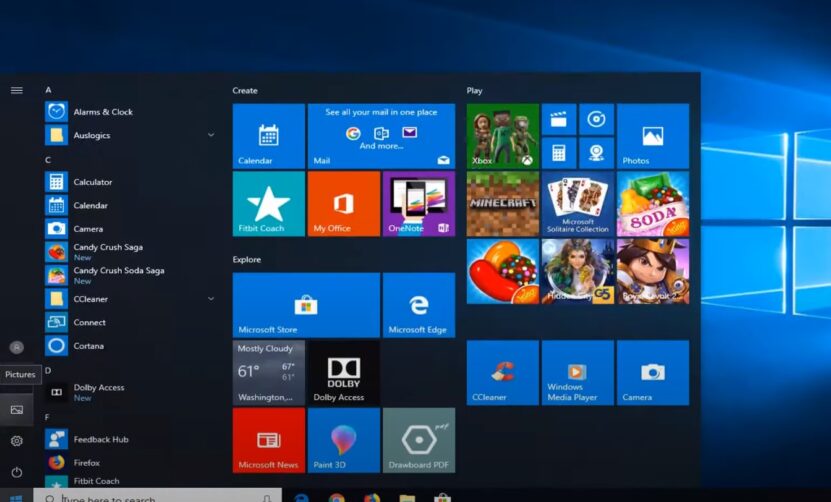This screenshot has height=502, width=831.
Task: Launch the Candy Crush Soda tile
Action: (x=653, y=204)
